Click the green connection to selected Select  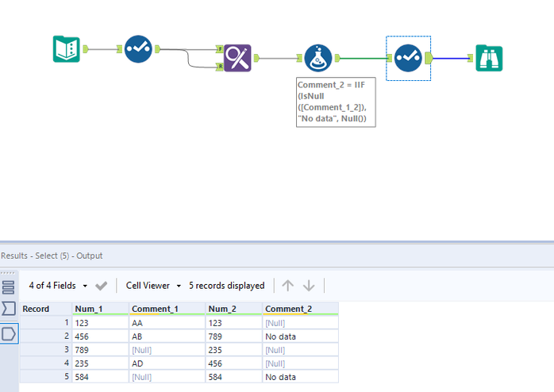click(x=364, y=58)
